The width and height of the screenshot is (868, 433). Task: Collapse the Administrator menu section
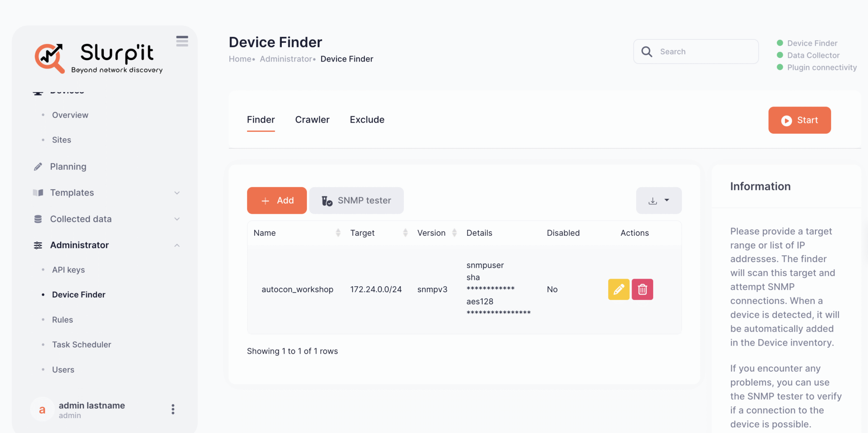[177, 246]
